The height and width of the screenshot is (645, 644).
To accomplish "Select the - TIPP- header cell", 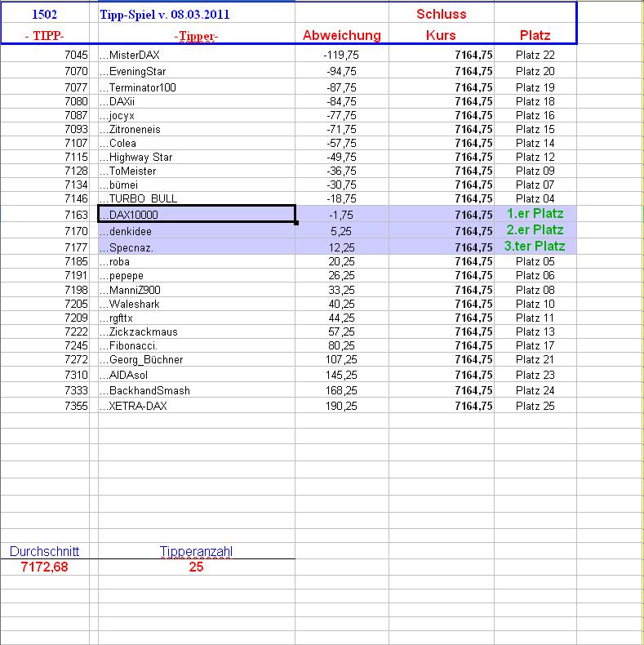I will coord(44,36).
